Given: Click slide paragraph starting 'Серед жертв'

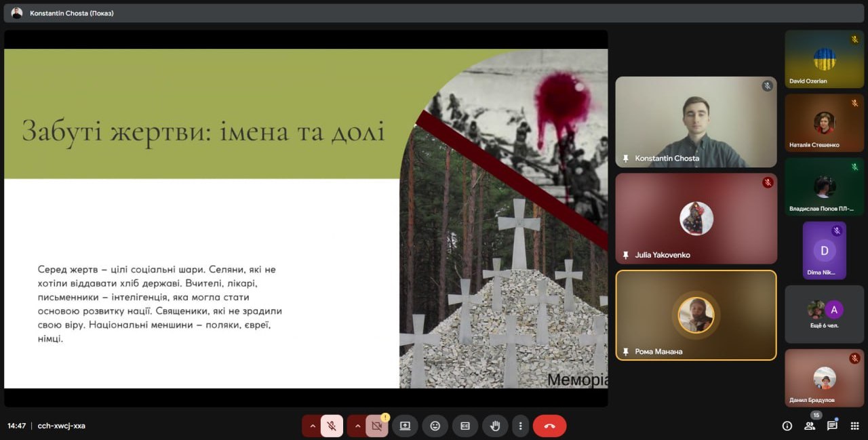Looking at the screenshot, I should (160, 304).
